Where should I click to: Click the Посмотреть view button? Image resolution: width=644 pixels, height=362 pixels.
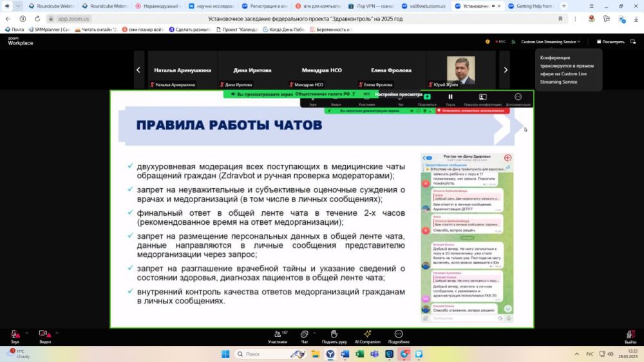(611, 41)
